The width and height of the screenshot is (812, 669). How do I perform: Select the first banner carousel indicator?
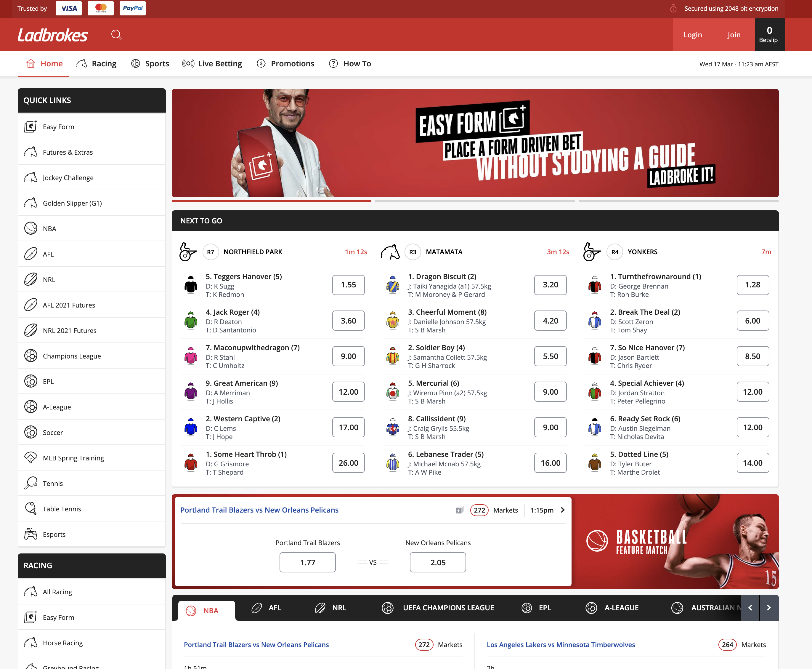point(272,201)
